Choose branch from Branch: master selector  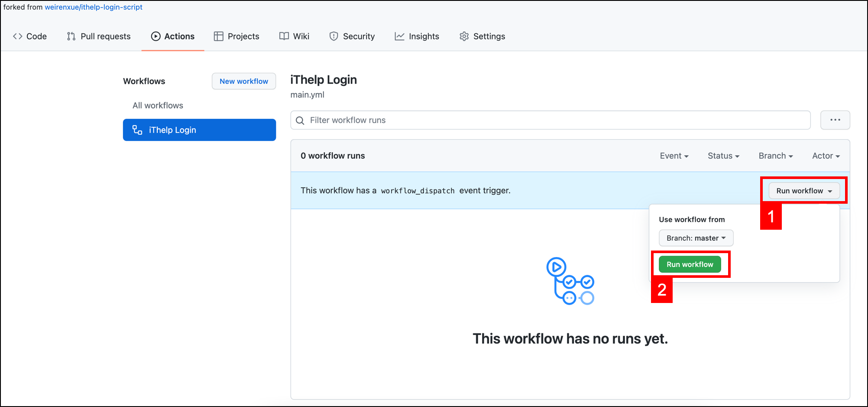[696, 238]
